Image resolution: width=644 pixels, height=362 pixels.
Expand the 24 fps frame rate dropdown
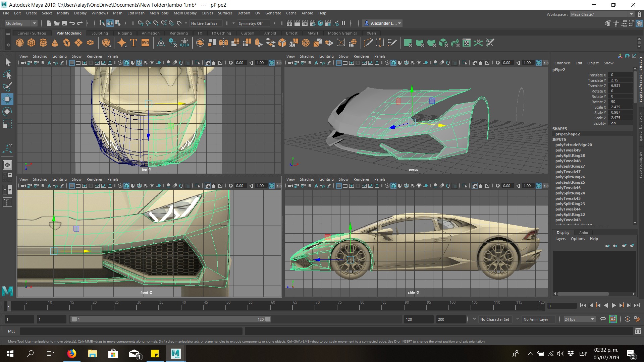click(592, 319)
